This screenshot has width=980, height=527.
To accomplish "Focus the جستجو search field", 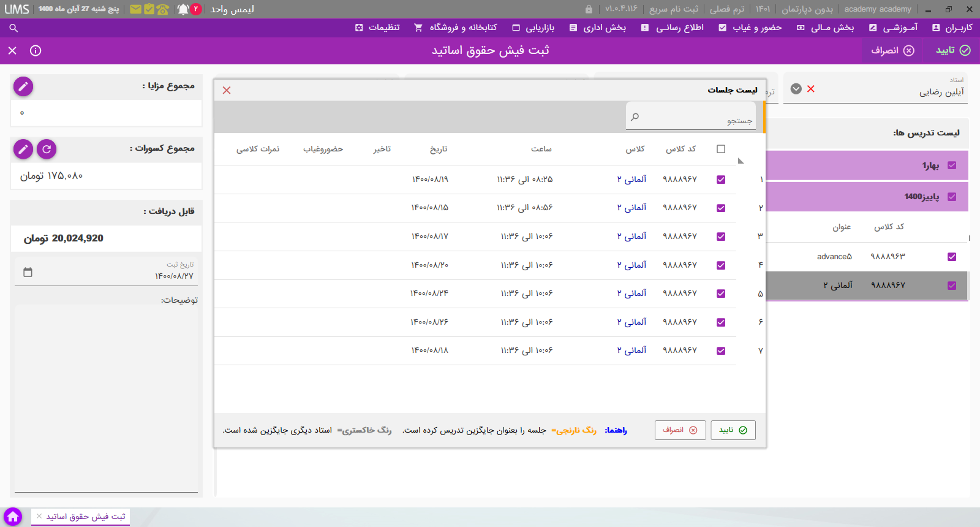I will tap(691, 116).
